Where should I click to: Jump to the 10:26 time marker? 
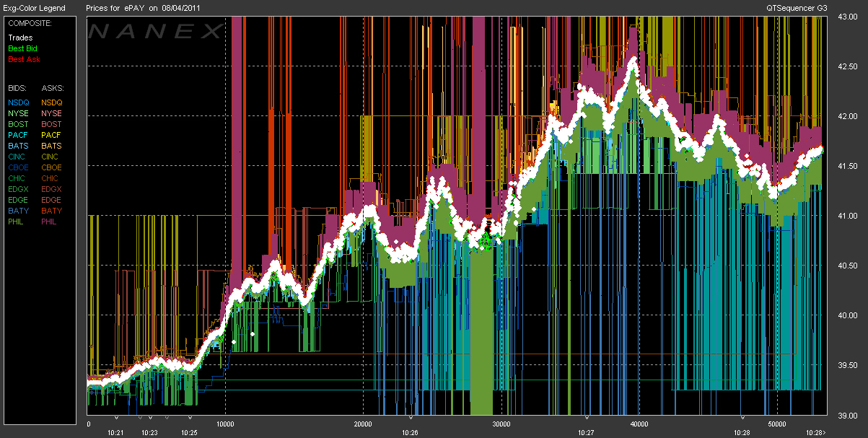coord(410,432)
